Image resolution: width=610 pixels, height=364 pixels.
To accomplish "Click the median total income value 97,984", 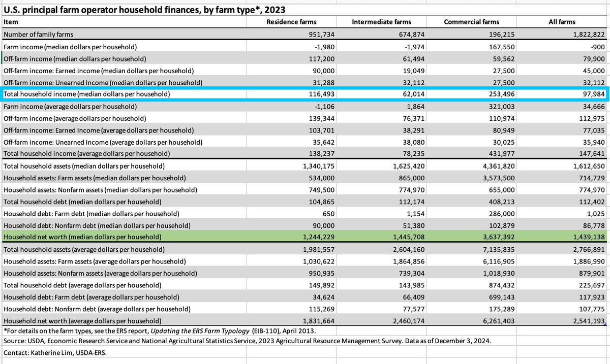I will click(593, 94).
